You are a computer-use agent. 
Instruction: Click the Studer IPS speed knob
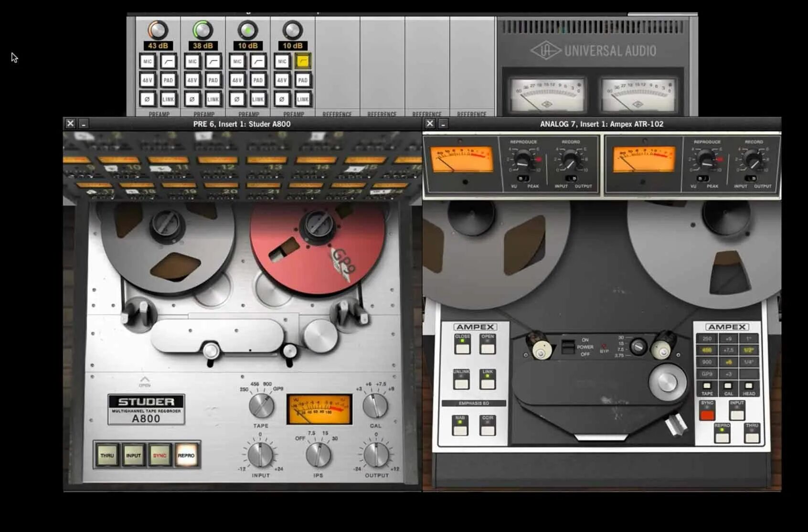coord(318,455)
